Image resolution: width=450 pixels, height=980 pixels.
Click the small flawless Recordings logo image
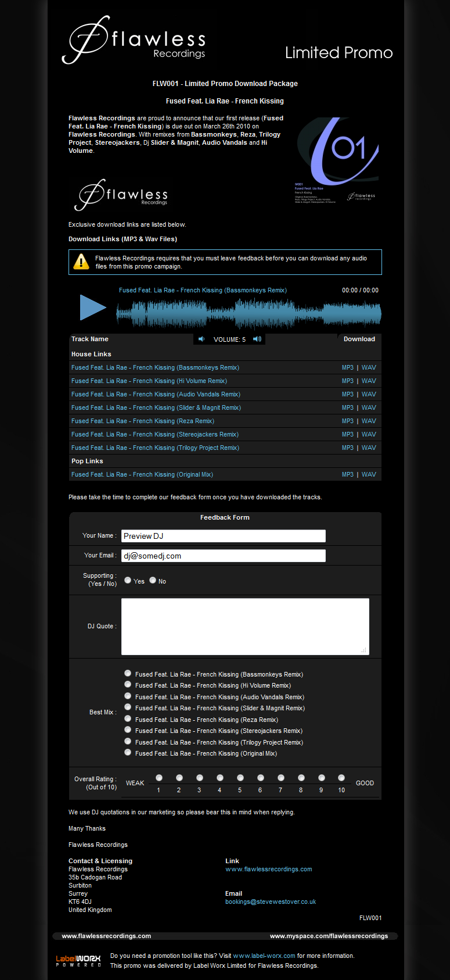coord(121,194)
